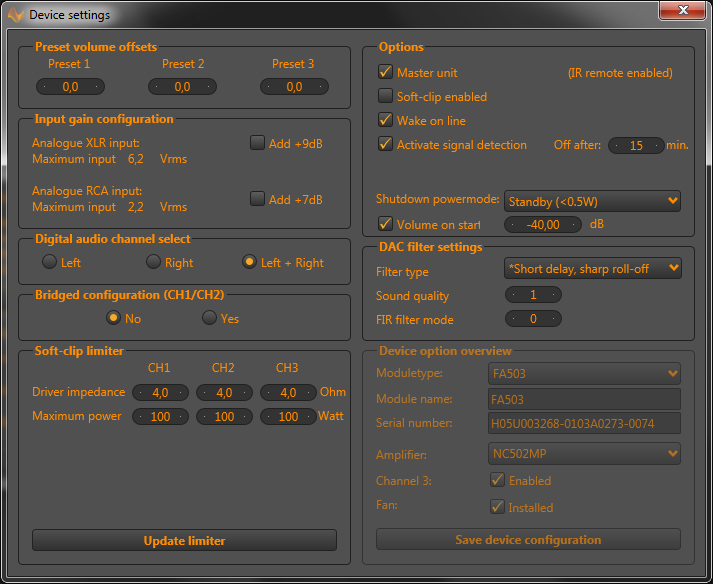
Task: Choose Yes for bridged configuration
Action: pyautogui.click(x=209, y=318)
